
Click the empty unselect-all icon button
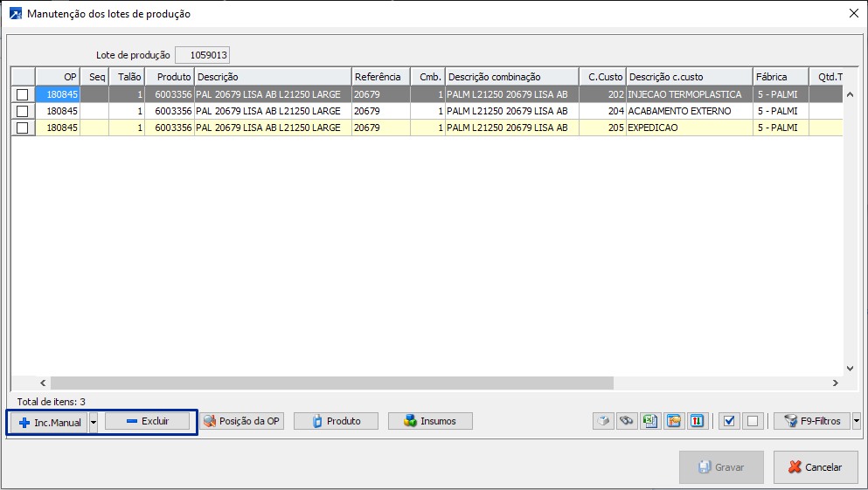click(x=753, y=421)
